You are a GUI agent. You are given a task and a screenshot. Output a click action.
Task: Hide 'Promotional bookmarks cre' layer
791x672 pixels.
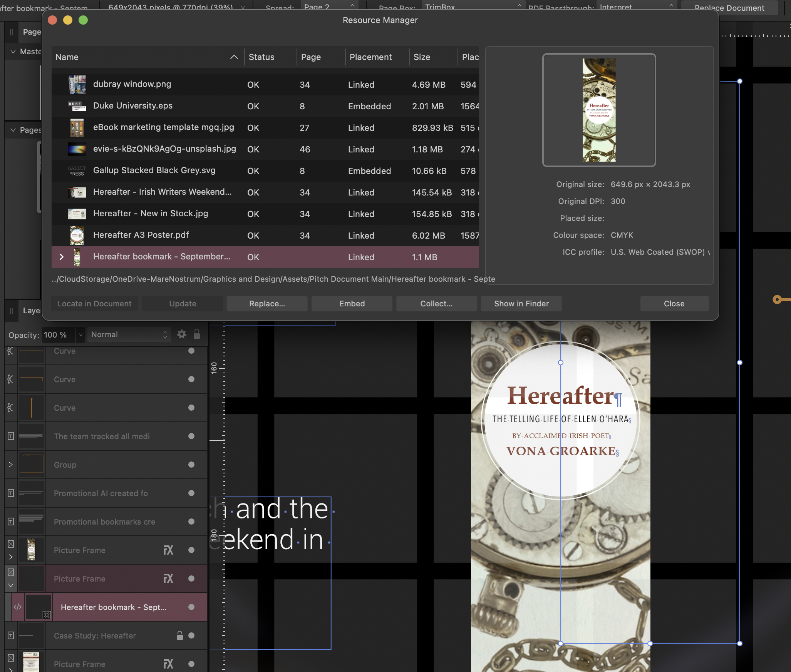(x=191, y=522)
